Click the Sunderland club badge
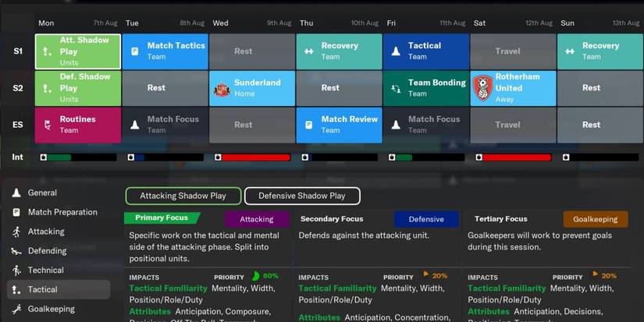Viewport: 644px width, 322px height. 222,89
